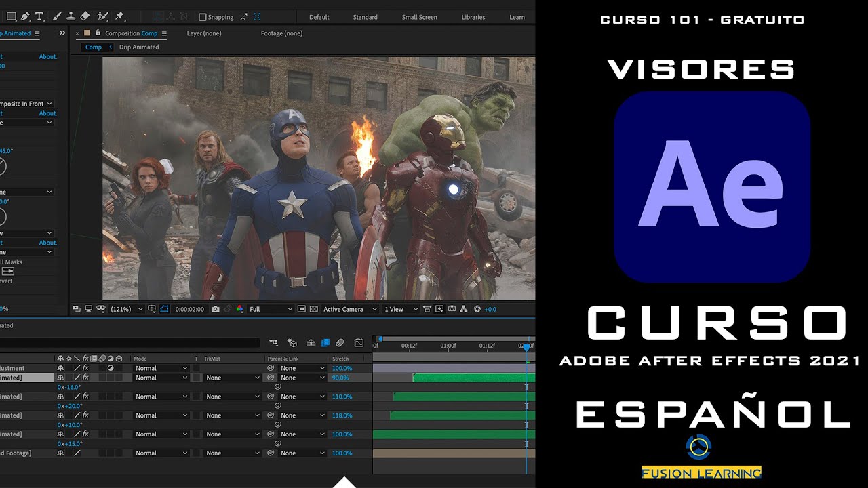Take a snapshot with the camera icon
868x488 pixels.
click(215, 309)
